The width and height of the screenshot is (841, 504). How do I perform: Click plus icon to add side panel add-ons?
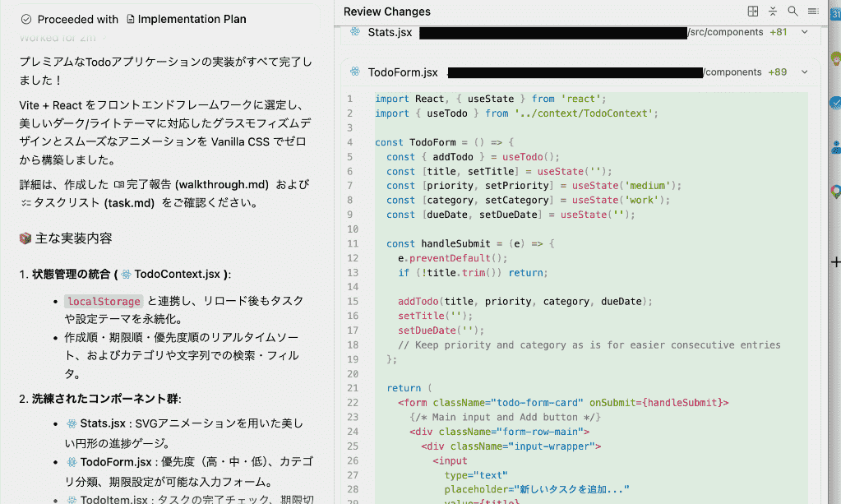tap(835, 261)
